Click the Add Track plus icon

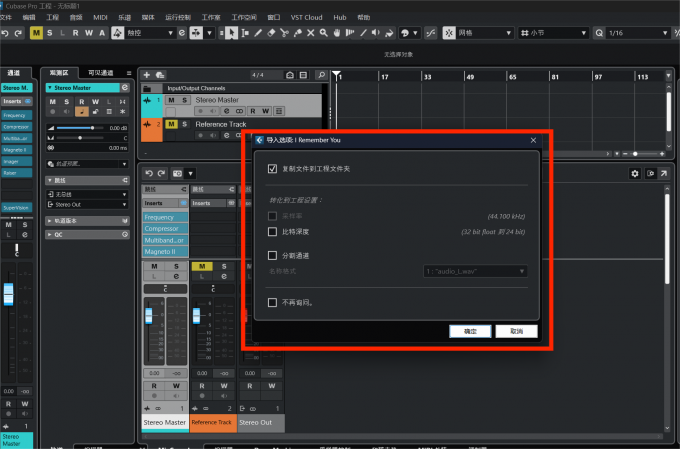[x=147, y=75]
